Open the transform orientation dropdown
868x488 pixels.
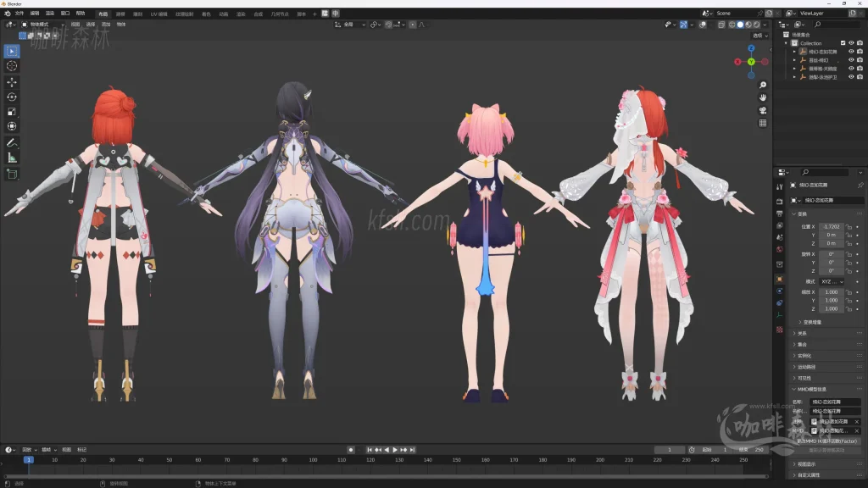[x=350, y=25]
